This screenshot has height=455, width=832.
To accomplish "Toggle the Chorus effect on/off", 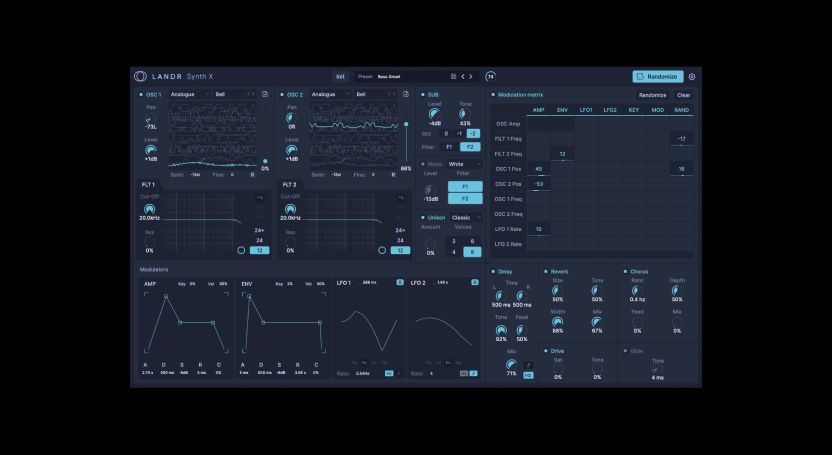I will 625,272.
